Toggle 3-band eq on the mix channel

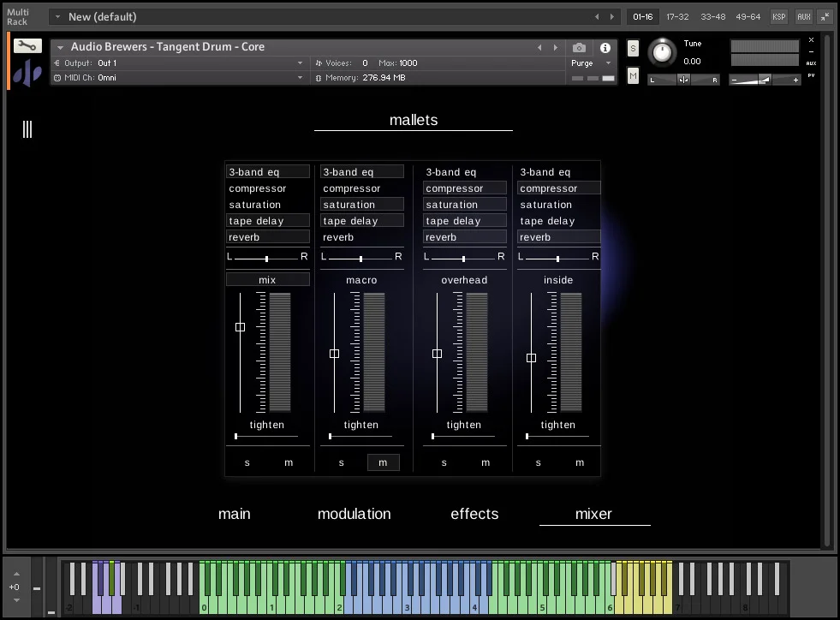pos(267,172)
